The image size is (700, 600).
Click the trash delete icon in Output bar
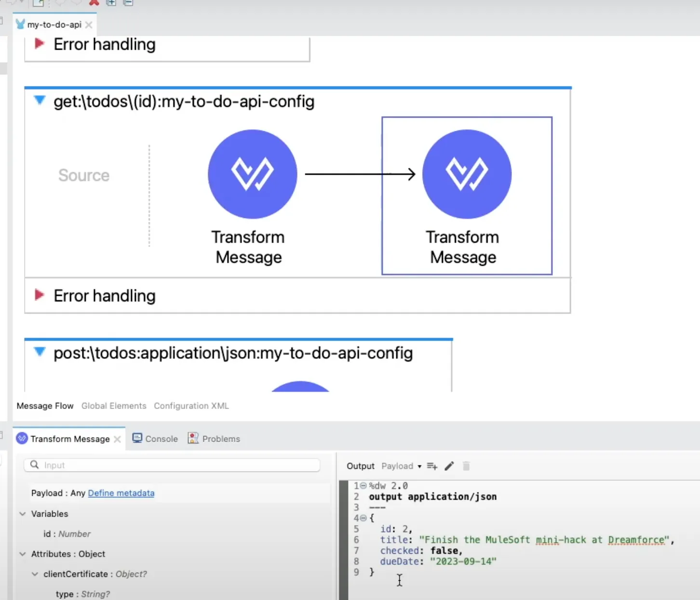[466, 466]
